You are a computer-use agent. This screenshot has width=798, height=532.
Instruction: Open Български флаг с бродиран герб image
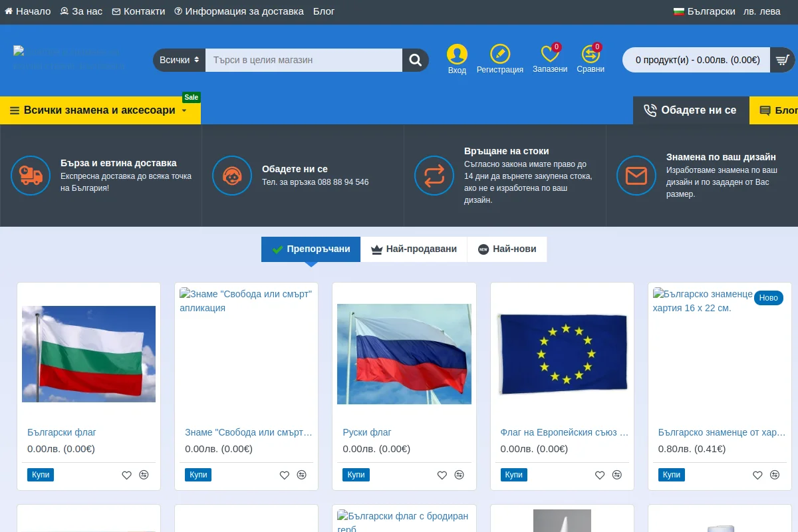(404, 521)
